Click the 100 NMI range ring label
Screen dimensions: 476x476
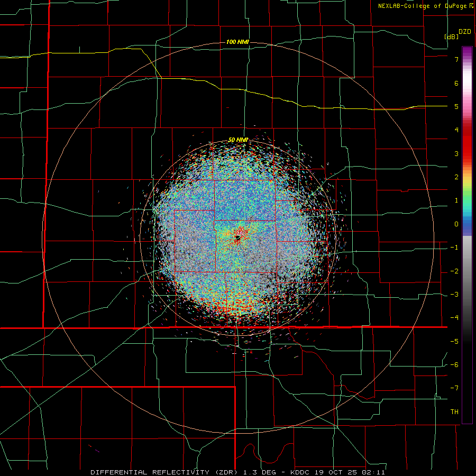coord(237,42)
